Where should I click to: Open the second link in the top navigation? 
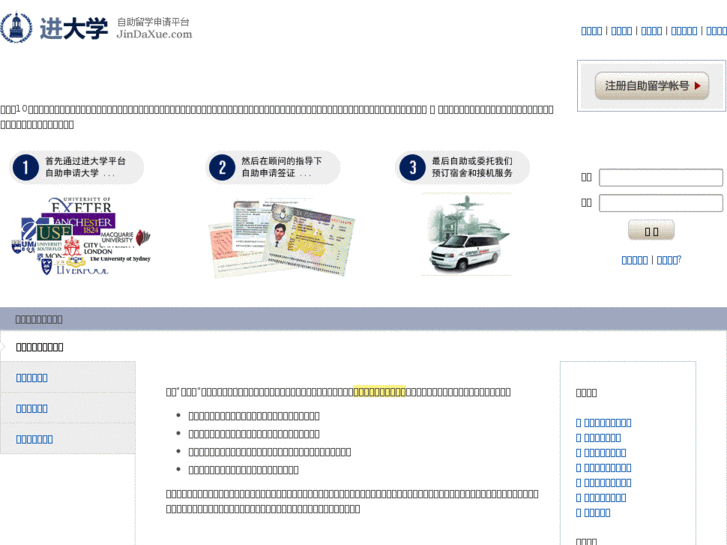622,31
